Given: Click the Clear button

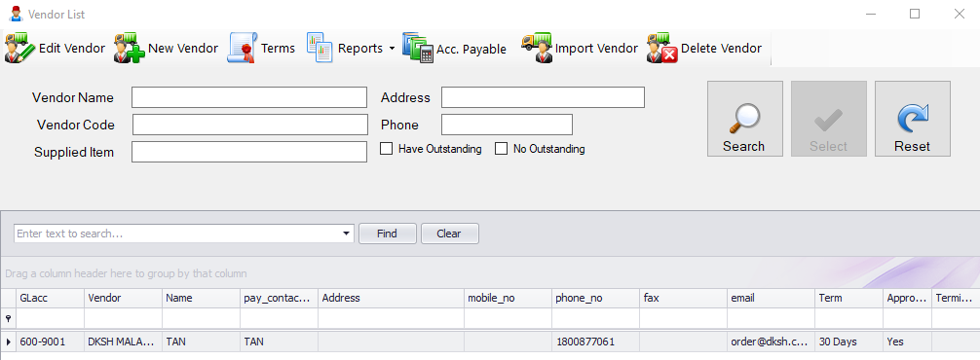Looking at the screenshot, I should 449,234.
